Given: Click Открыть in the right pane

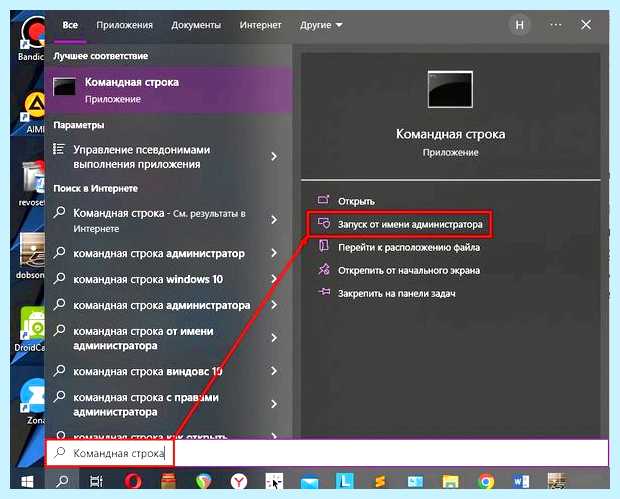Looking at the screenshot, I should coord(356,201).
